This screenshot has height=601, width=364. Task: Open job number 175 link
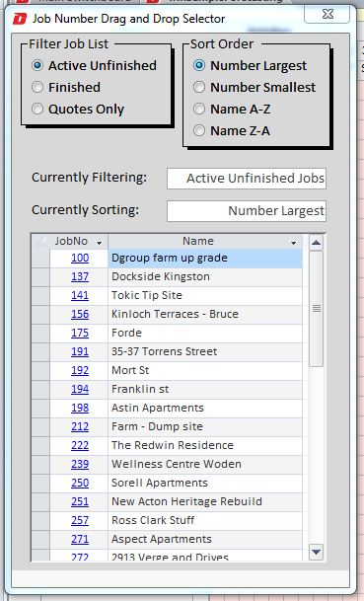click(80, 334)
